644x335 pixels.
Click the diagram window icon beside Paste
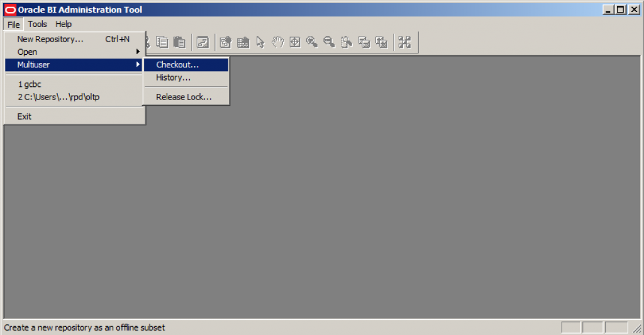click(x=203, y=42)
